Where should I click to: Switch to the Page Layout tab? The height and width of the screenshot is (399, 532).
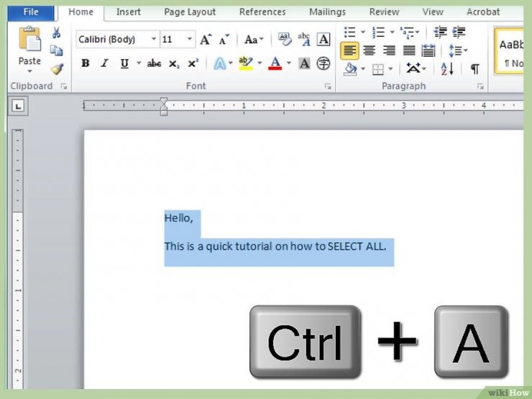pos(190,12)
